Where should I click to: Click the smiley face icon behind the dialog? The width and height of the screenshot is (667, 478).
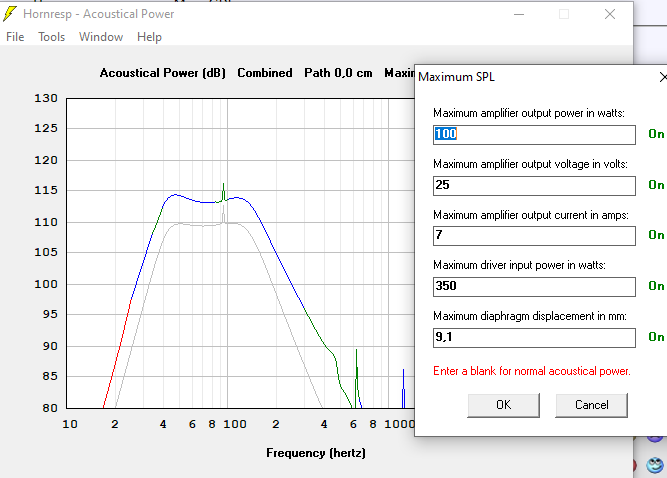(655, 464)
